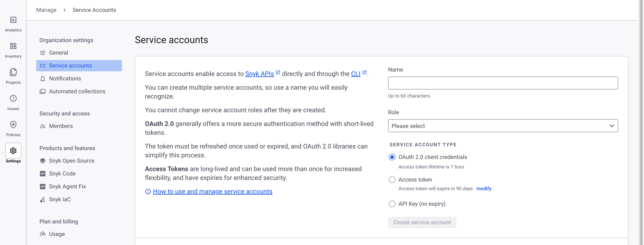Click the Snyk Code icon
The image size is (644, 245).
pyautogui.click(x=43, y=174)
